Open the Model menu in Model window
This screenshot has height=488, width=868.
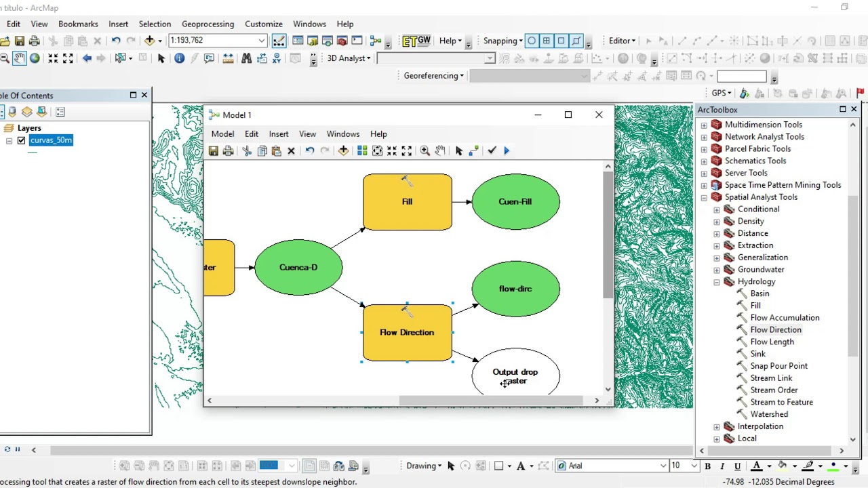[x=222, y=134]
